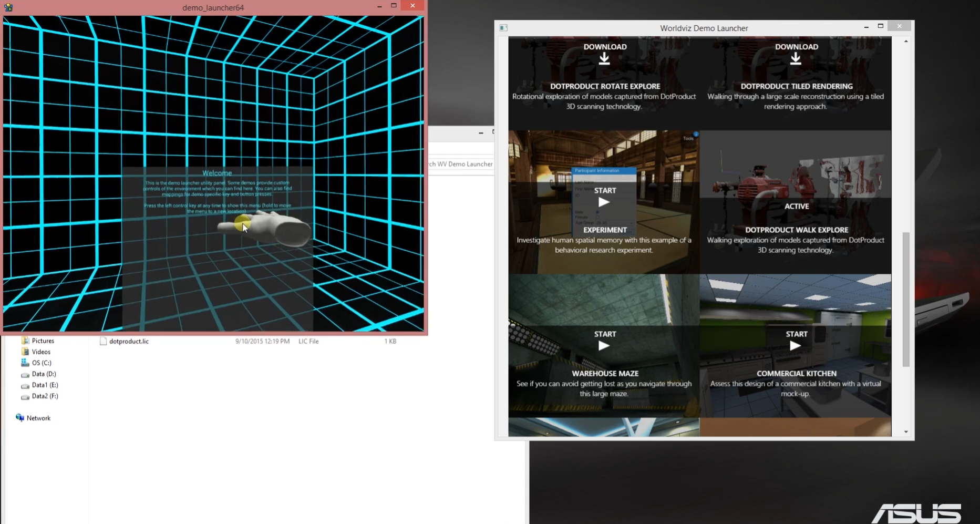Click the Worldviz Demo Launcher window icon
This screenshot has width=980, height=524.
click(x=503, y=28)
